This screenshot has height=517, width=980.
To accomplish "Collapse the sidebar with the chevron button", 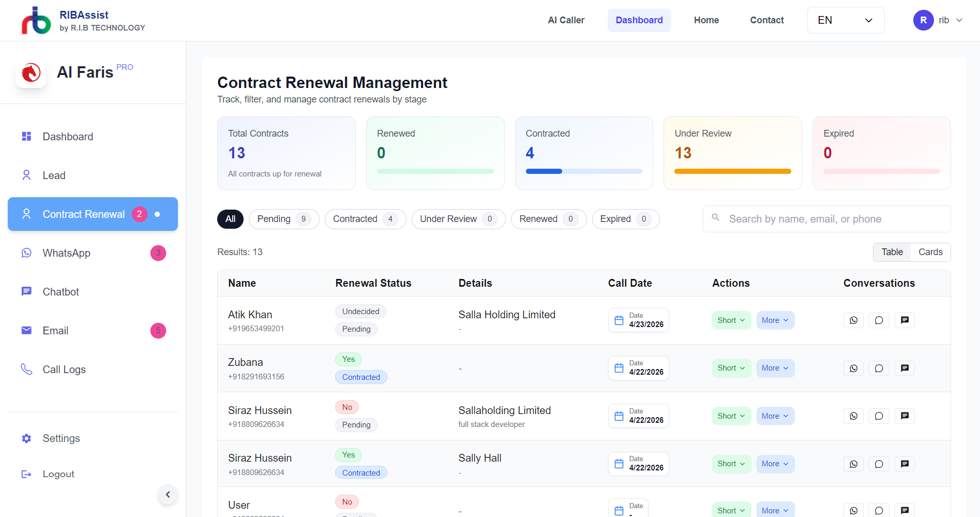I will click(168, 495).
